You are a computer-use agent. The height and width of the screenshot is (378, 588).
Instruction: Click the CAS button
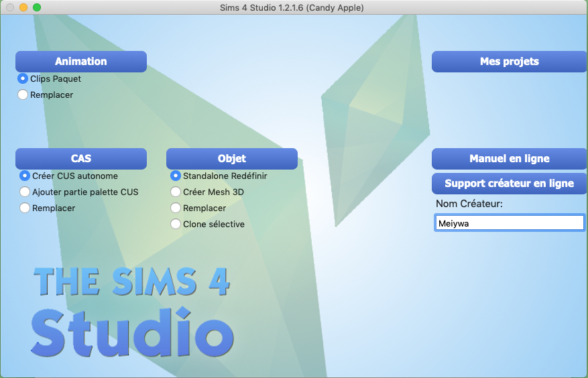[81, 159]
